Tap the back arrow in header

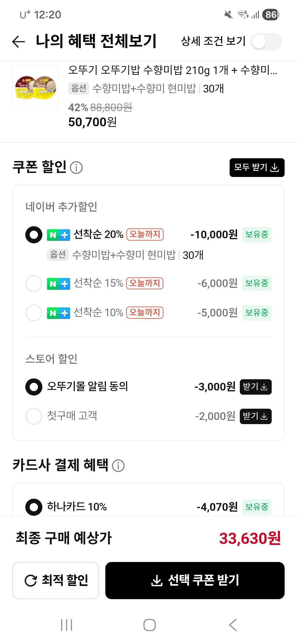pos(19,42)
